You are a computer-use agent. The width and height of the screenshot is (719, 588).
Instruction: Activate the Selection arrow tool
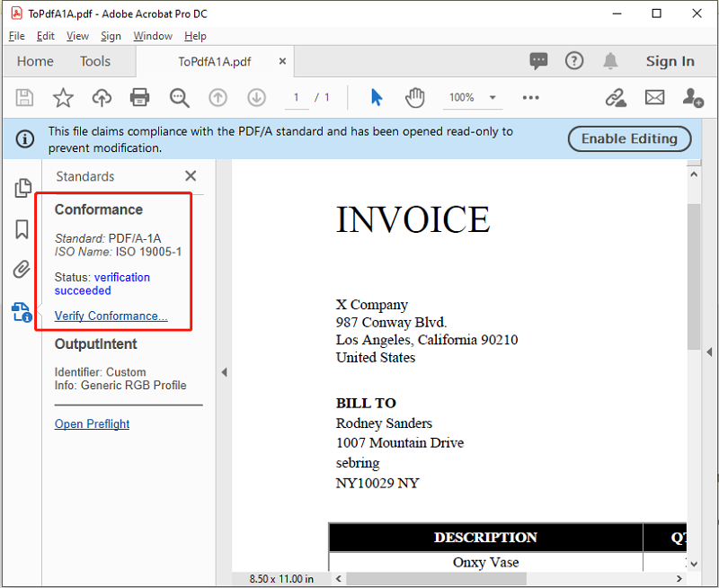click(x=377, y=97)
